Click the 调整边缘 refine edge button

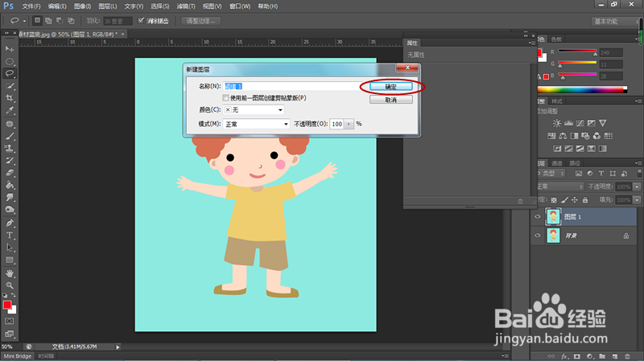(x=200, y=21)
